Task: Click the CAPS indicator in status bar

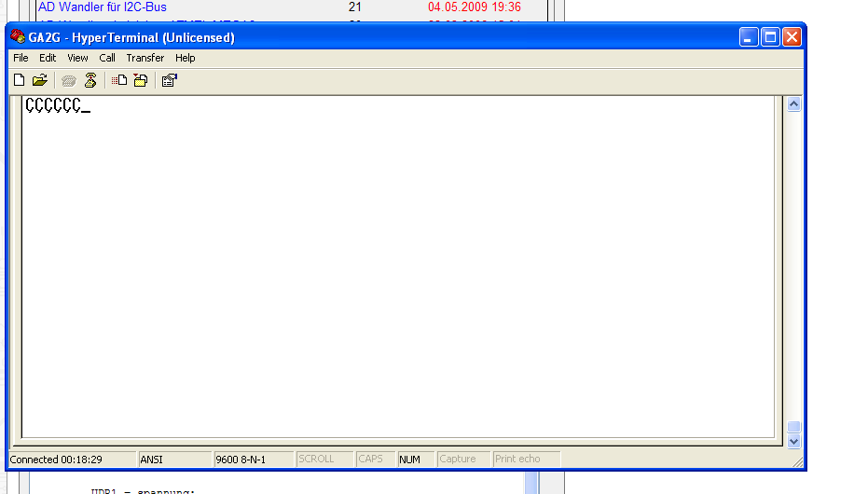Action: [x=376, y=460]
